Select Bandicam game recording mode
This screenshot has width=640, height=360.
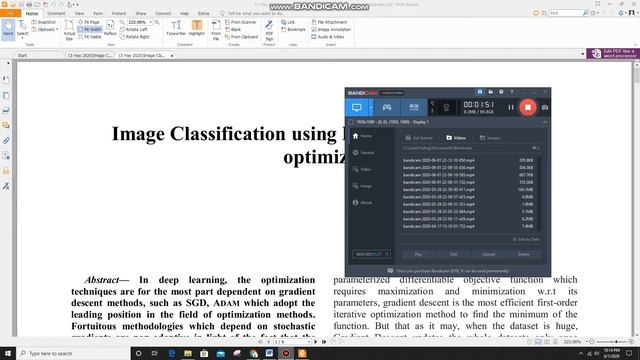[x=387, y=107]
